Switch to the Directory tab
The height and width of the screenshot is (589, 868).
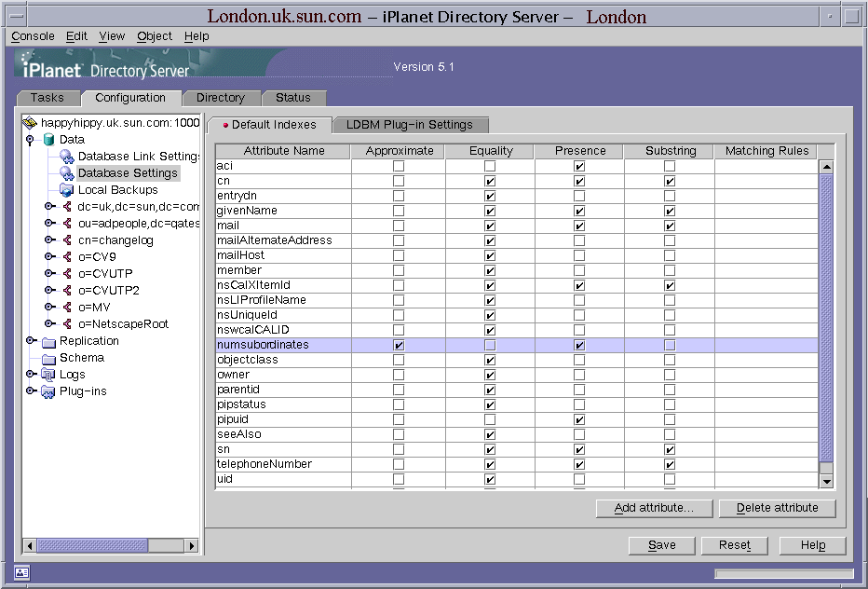(x=221, y=98)
